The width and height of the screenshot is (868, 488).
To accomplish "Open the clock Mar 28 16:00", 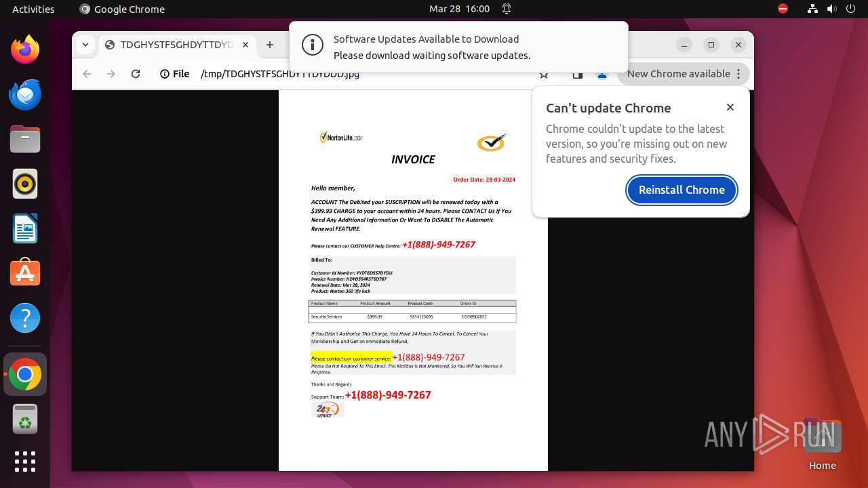I will tap(459, 9).
